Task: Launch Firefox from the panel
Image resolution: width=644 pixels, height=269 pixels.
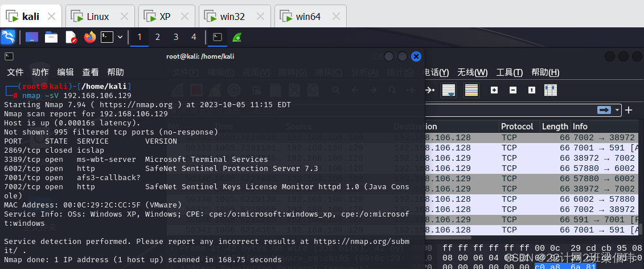Action: [90, 38]
